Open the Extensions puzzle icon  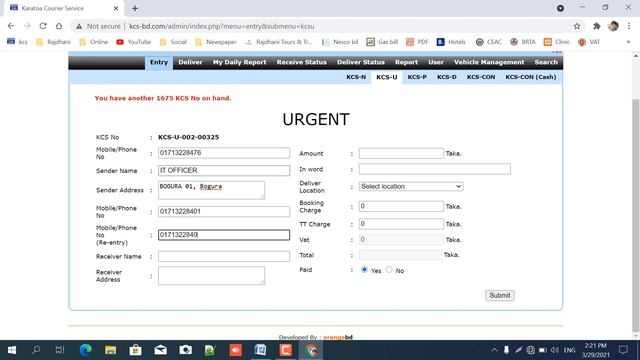point(597,26)
